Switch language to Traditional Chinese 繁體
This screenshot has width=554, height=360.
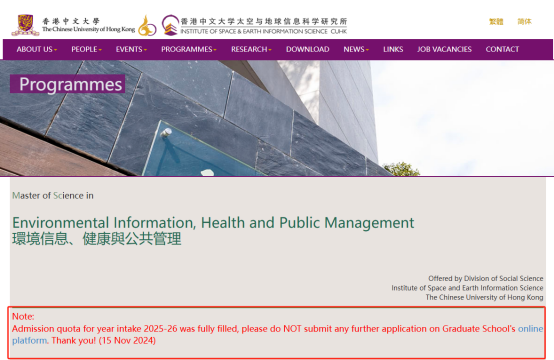coord(496,22)
